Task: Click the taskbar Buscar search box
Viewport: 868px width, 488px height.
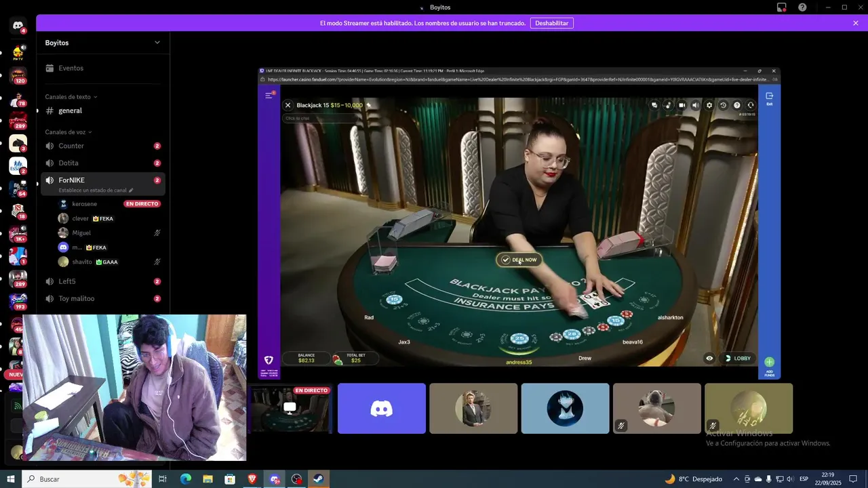Action: point(88,479)
